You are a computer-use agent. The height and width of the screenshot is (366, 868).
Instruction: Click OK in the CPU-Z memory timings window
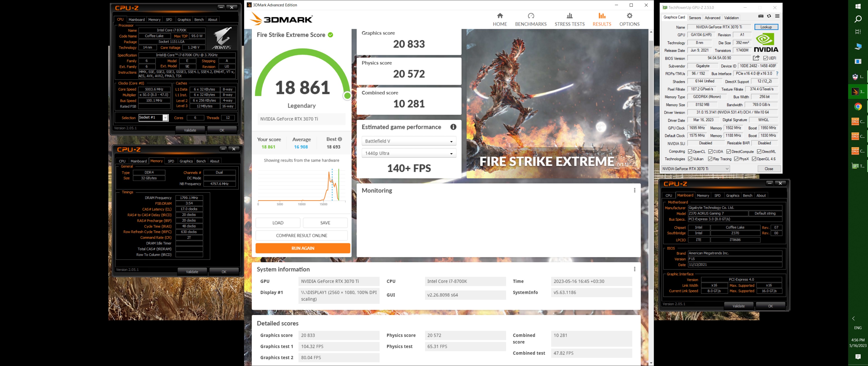pos(224,272)
